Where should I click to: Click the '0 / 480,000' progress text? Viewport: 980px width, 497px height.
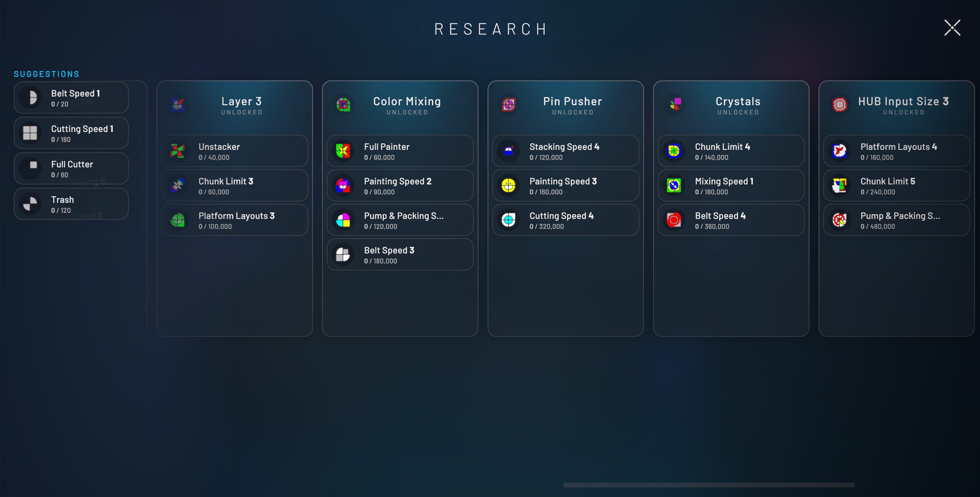click(x=878, y=227)
